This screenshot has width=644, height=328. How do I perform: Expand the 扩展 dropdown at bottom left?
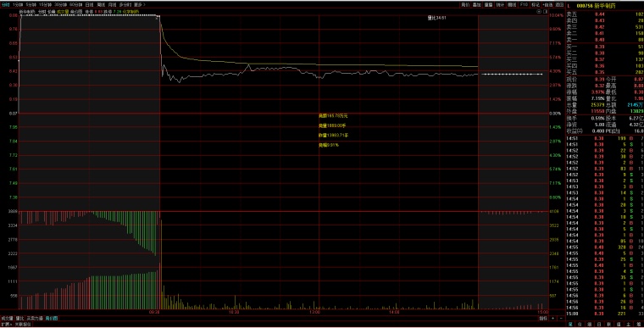point(7,325)
